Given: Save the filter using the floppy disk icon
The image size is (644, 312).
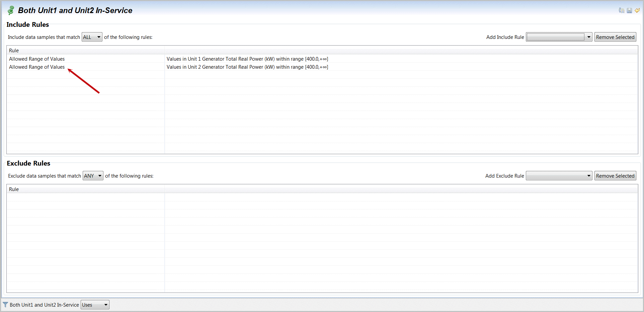Looking at the screenshot, I should (629, 10).
